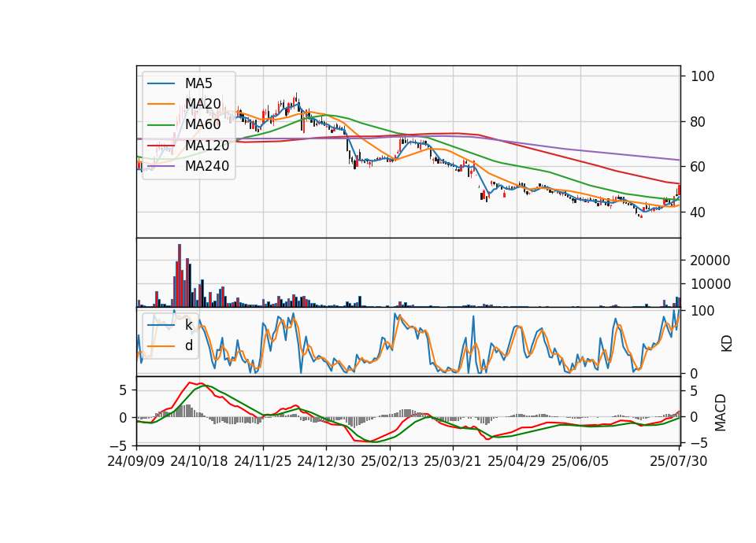The width and height of the screenshot is (756, 543).
Task: Click the MA240 legend label
Action: tap(207, 166)
